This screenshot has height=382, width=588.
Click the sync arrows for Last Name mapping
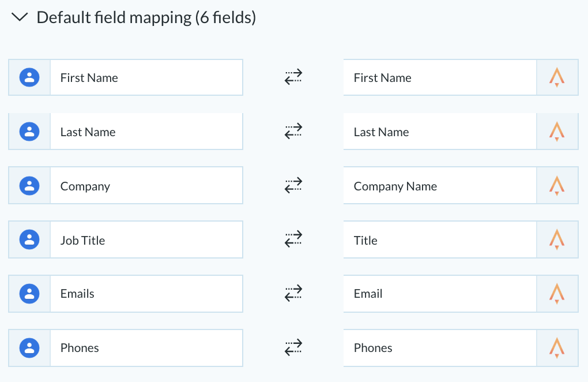pyautogui.click(x=293, y=132)
